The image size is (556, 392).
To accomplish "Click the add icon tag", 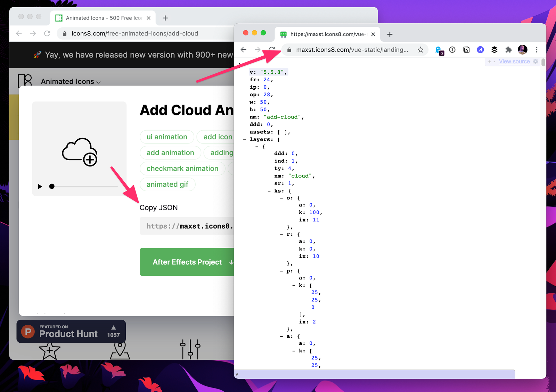I will coord(215,137).
